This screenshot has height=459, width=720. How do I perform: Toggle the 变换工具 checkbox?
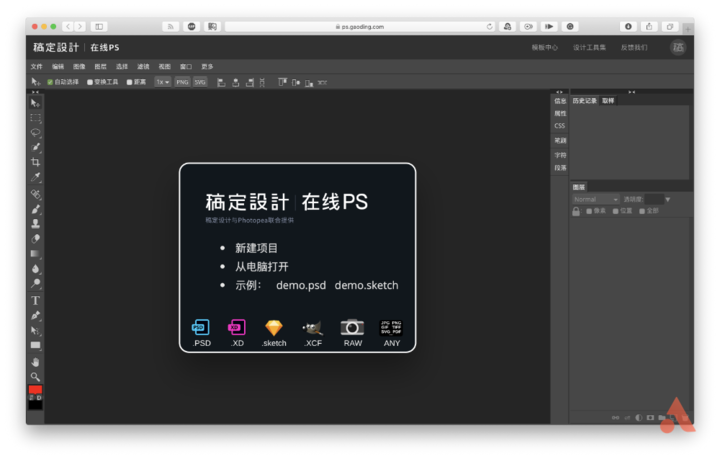90,82
